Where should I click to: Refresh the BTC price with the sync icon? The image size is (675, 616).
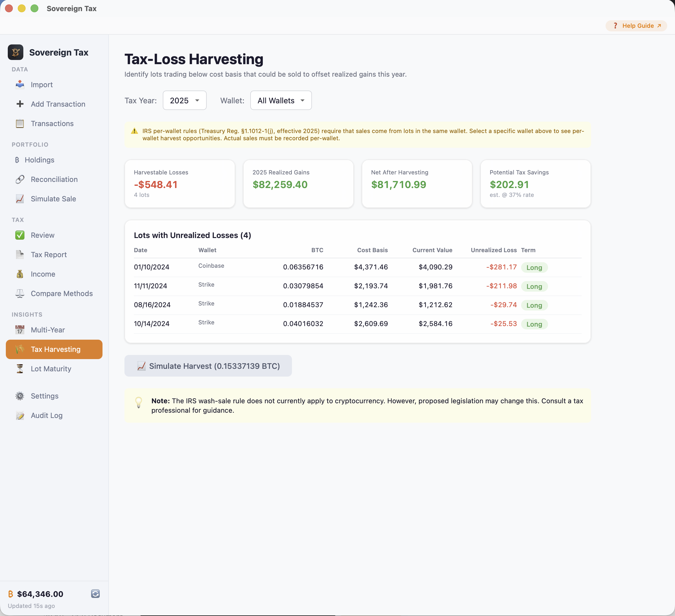coord(96,594)
